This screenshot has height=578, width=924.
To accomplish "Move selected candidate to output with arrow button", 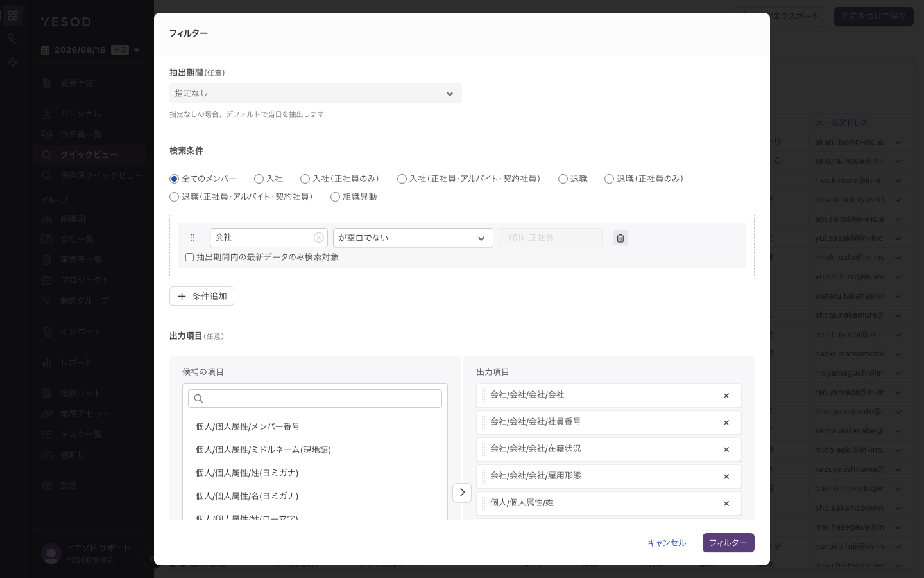I will (462, 493).
